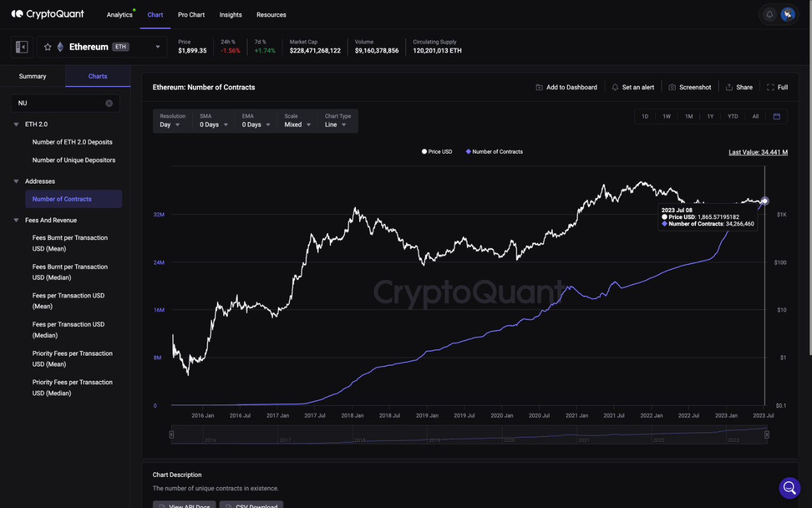Add this chart to a Dashboard
812x508 pixels.
tap(566, 87)
